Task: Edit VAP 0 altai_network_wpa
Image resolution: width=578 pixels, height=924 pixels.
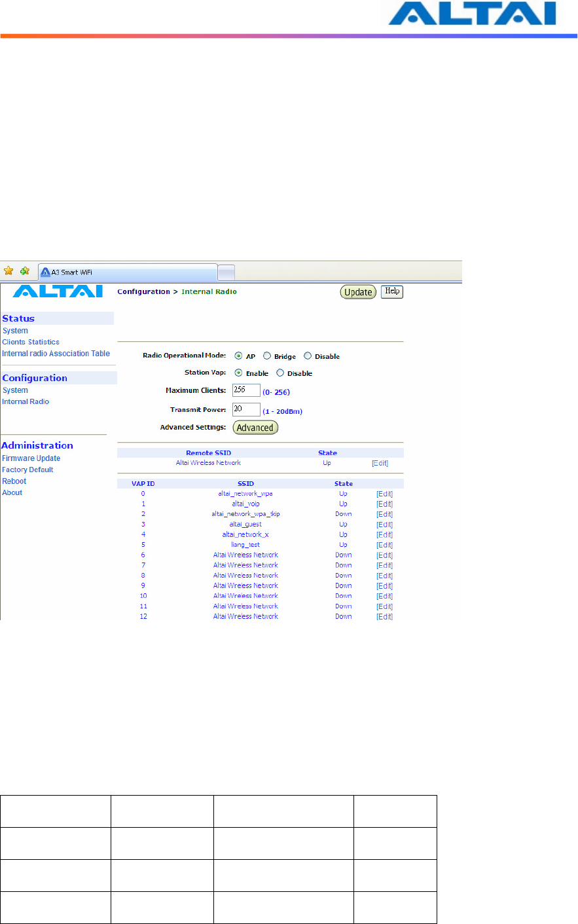Action: pos(384,494)
